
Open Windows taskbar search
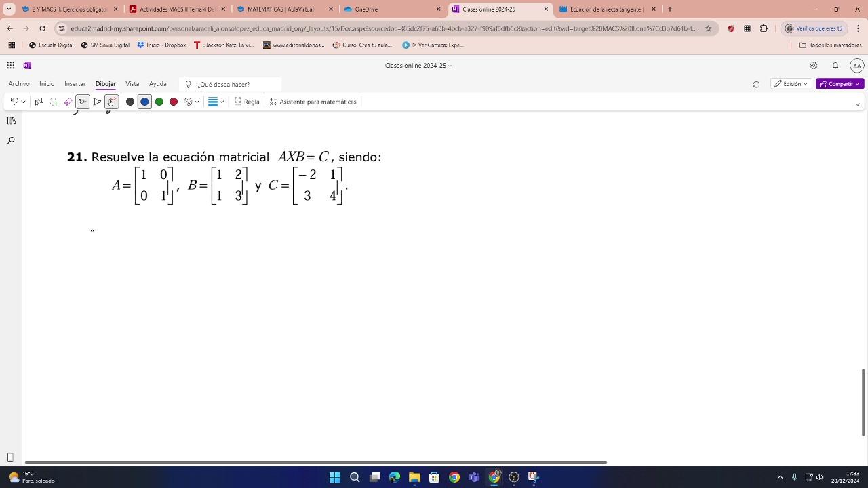coord(355,477)
